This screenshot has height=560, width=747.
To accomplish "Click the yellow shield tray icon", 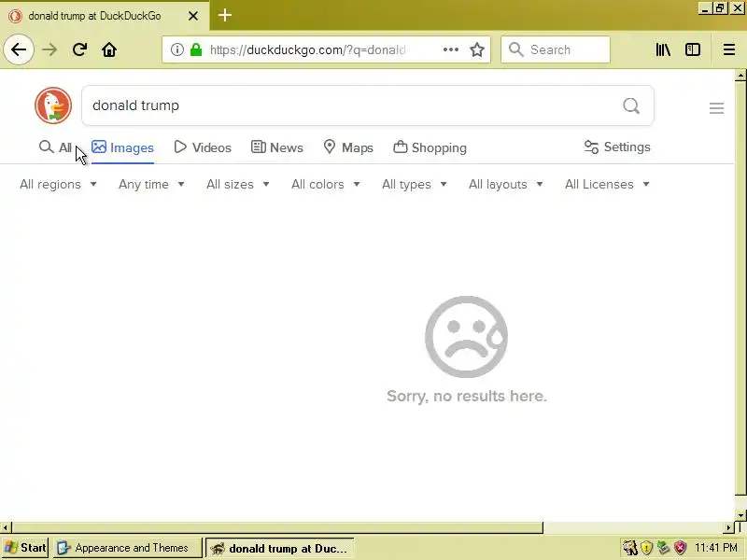I will tap(646, 548).
